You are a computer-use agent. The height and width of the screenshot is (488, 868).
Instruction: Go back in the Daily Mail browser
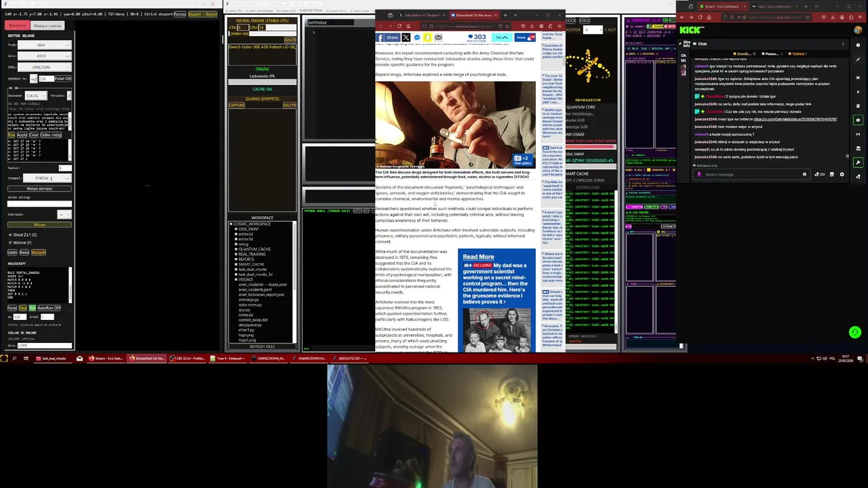(x=381, y=26)
